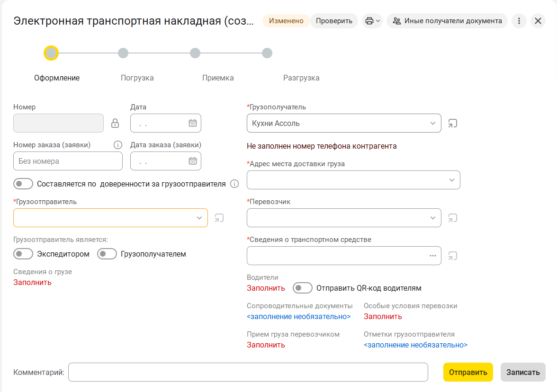Select the Разгрузка stage
Screen dimensions: 557x392
tap(301, 78)
